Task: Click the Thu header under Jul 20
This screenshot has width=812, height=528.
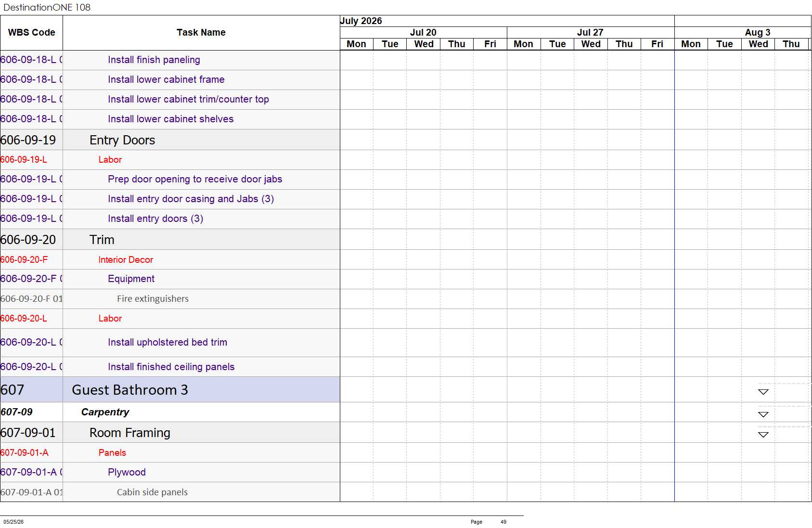Action: click(x=457, y=44)
